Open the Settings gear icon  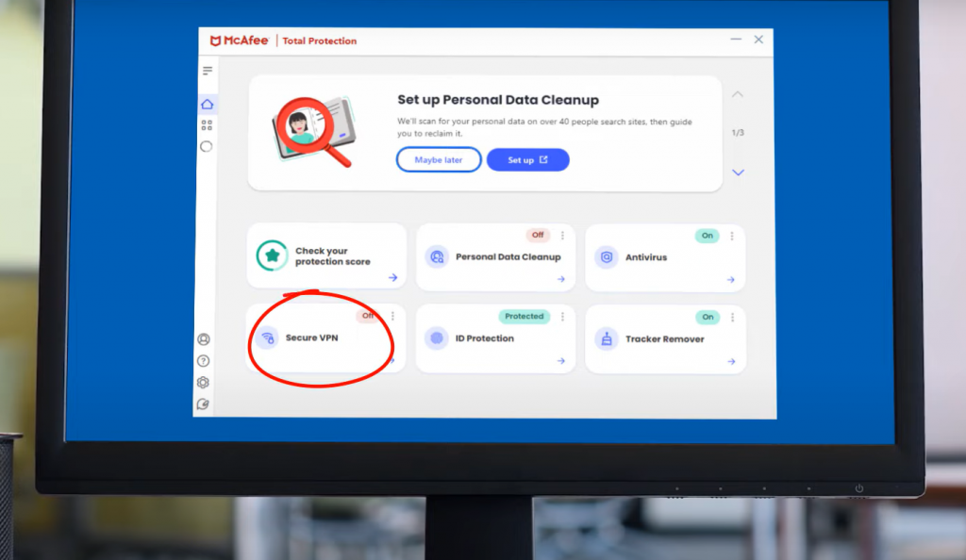point(203,382)
